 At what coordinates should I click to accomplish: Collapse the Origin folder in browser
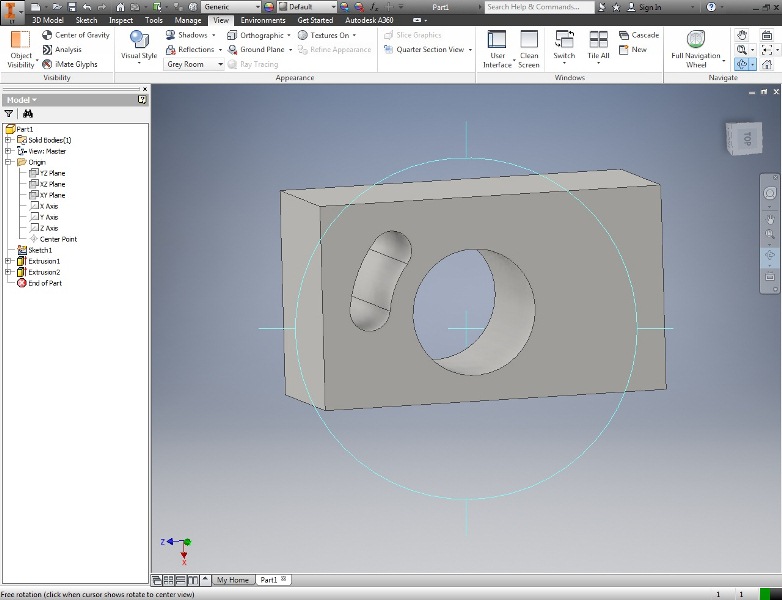point(8,162)
